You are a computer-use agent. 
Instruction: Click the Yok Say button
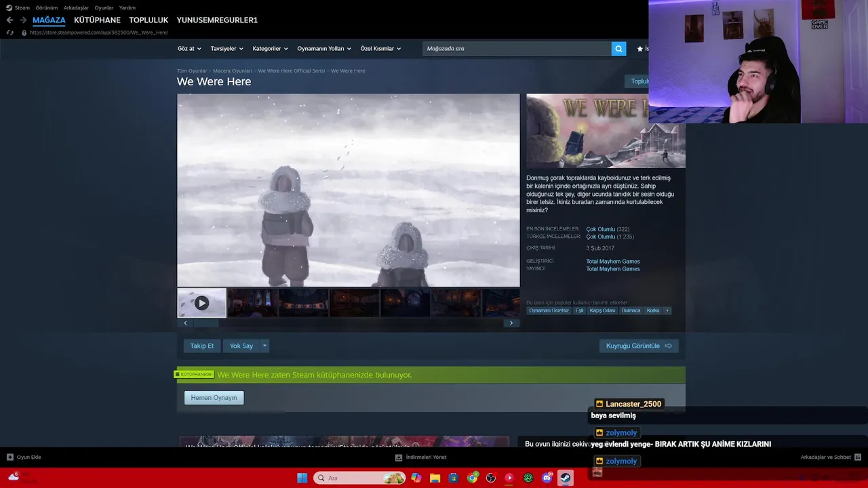[241, 346]
